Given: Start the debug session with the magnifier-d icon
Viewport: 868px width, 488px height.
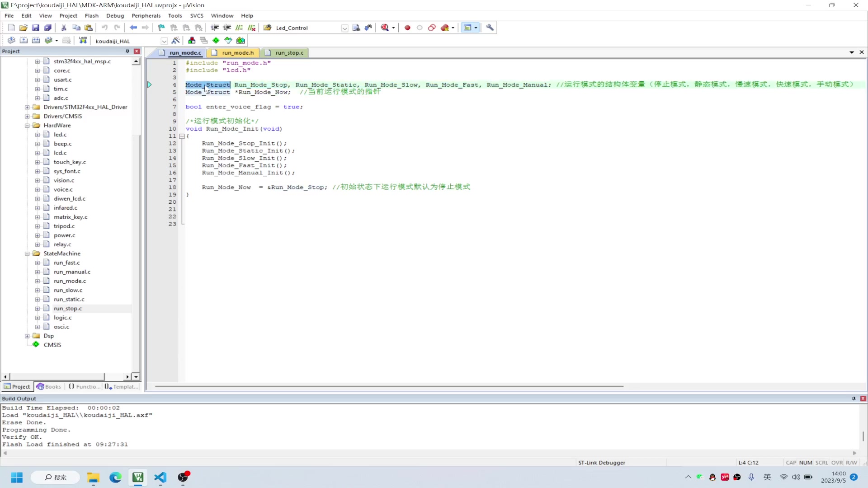Looking at the screenshot, I should click(x=385, y=28).
